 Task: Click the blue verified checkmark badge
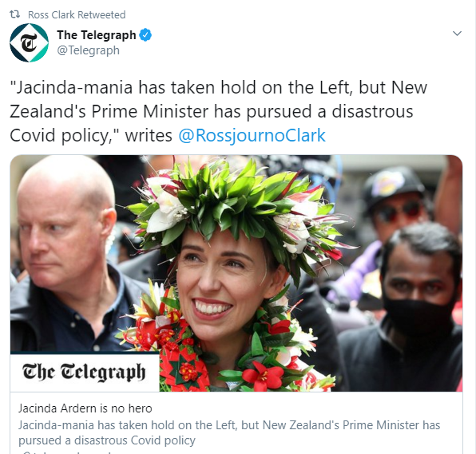point(145,35)
